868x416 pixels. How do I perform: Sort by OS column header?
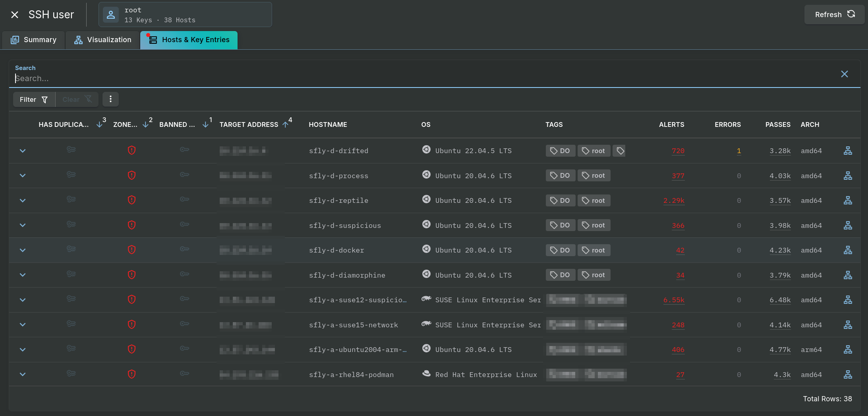(x=425, y=124)
